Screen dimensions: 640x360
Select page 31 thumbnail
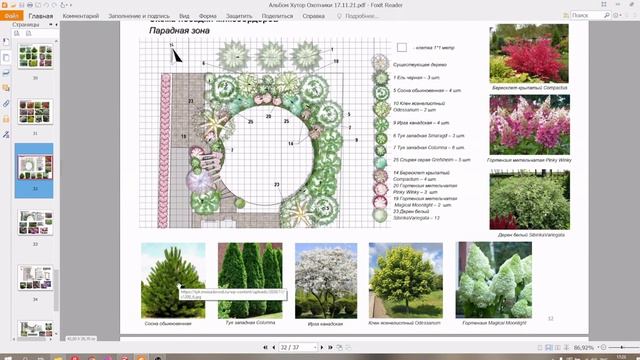click(35, 111)
